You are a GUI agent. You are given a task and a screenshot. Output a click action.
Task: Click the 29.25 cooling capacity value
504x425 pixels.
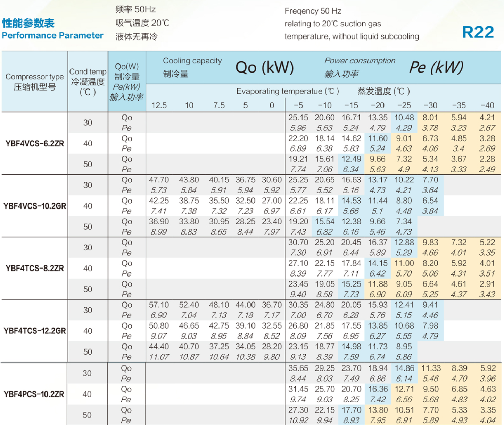[x=324, y=368]
